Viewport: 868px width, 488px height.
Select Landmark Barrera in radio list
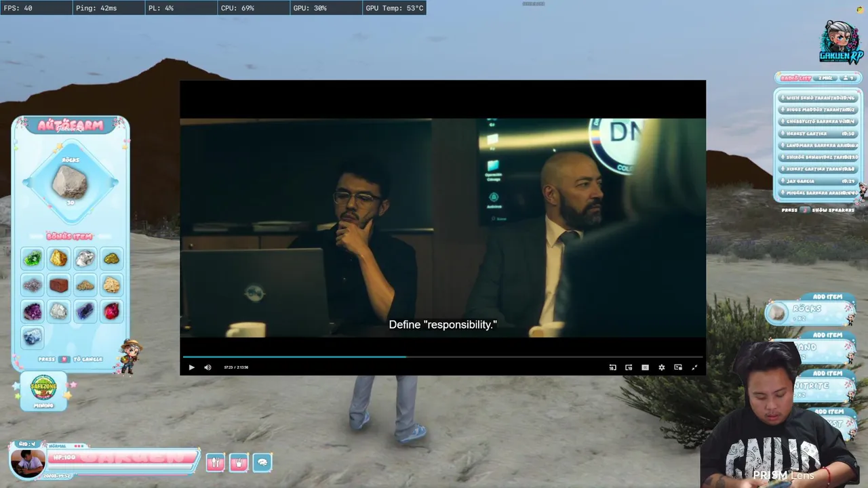coord(818,146)
